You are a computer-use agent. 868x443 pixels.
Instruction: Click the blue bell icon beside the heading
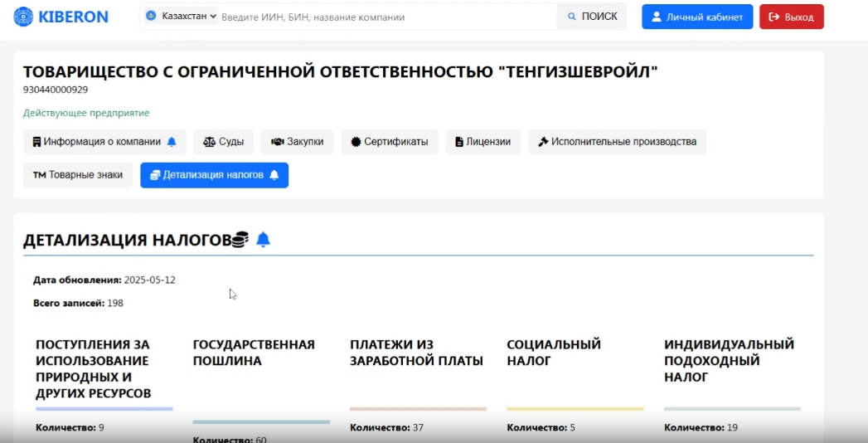(x=264, y=239)
